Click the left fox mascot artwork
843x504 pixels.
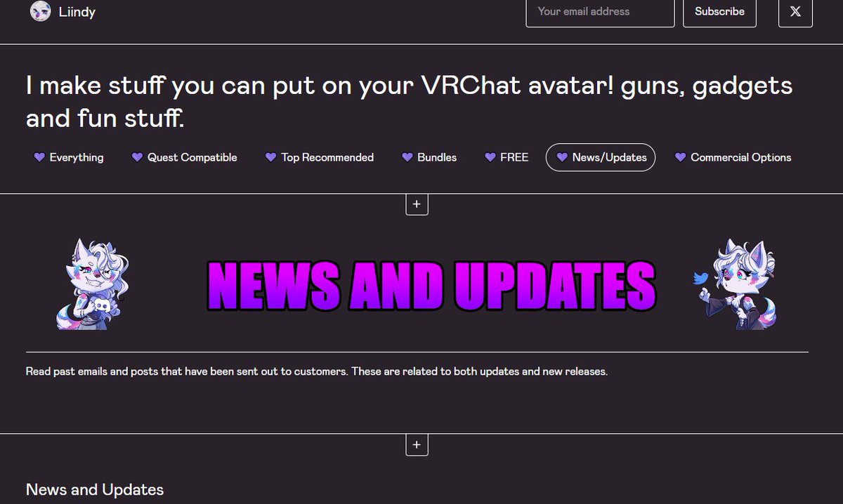point(92,284)
